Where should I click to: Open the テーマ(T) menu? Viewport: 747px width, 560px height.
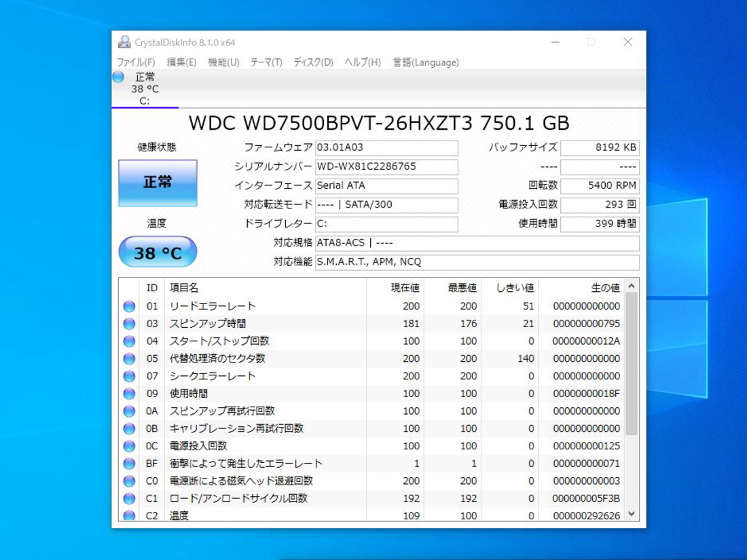click(x=266, y=62)
